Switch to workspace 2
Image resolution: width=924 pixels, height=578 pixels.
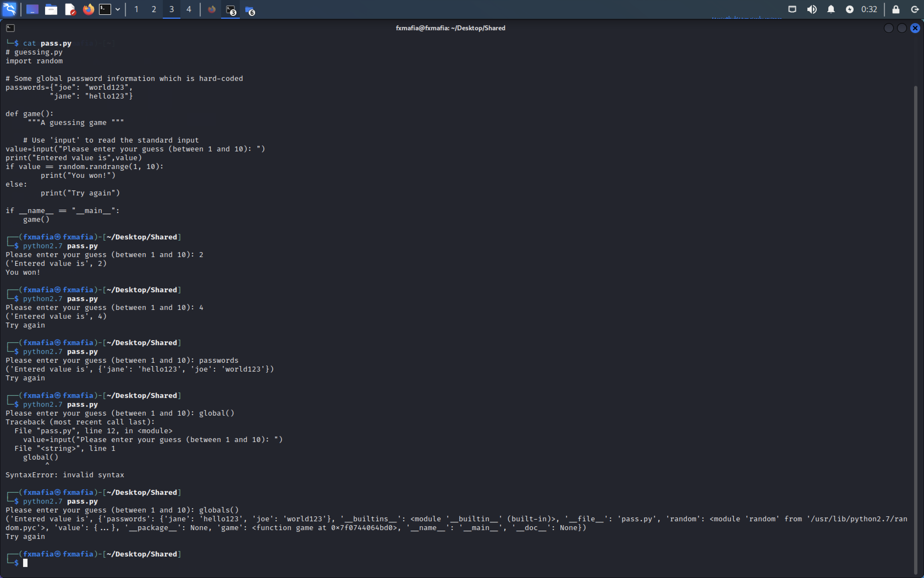[x=154, y=9]
